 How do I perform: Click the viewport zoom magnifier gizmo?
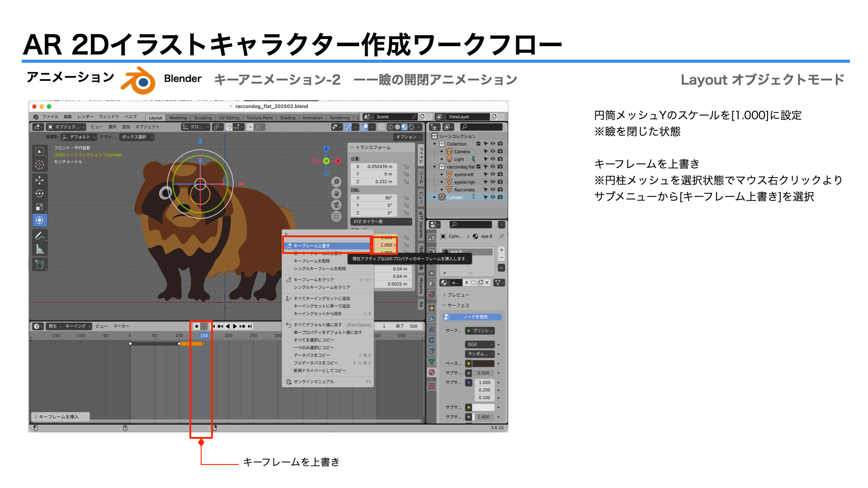(x=336, y=182)
